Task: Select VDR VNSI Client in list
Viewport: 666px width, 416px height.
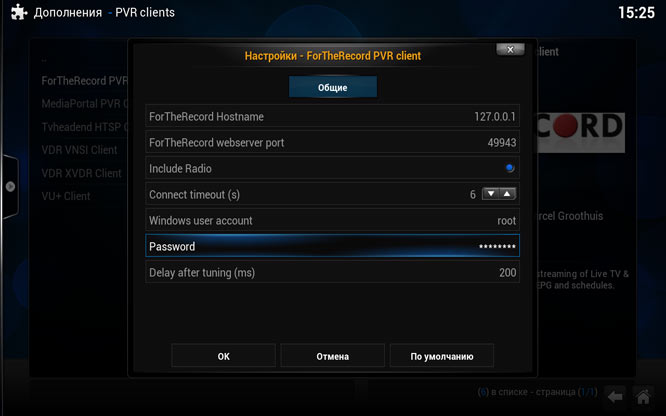Action: point(80,150)
